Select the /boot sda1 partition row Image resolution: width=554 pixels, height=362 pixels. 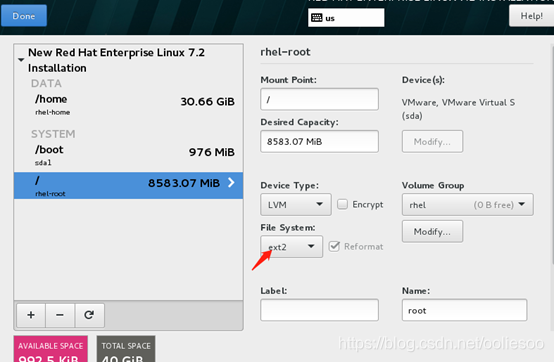coord(128,155)
